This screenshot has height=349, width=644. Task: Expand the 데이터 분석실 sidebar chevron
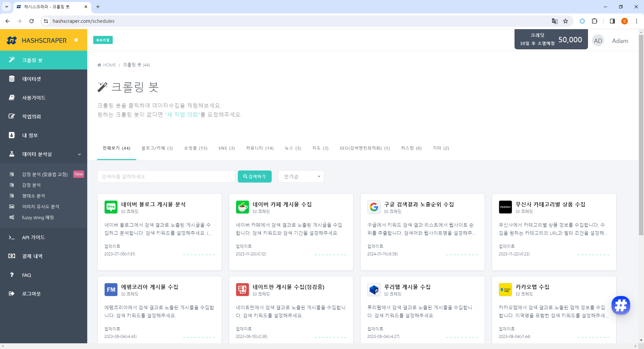point(79,154)
